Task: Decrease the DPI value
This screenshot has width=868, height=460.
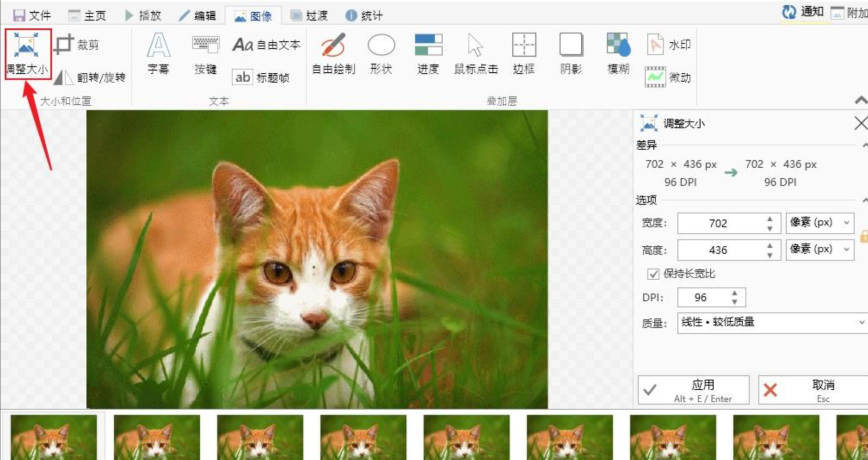Action: 735,302
